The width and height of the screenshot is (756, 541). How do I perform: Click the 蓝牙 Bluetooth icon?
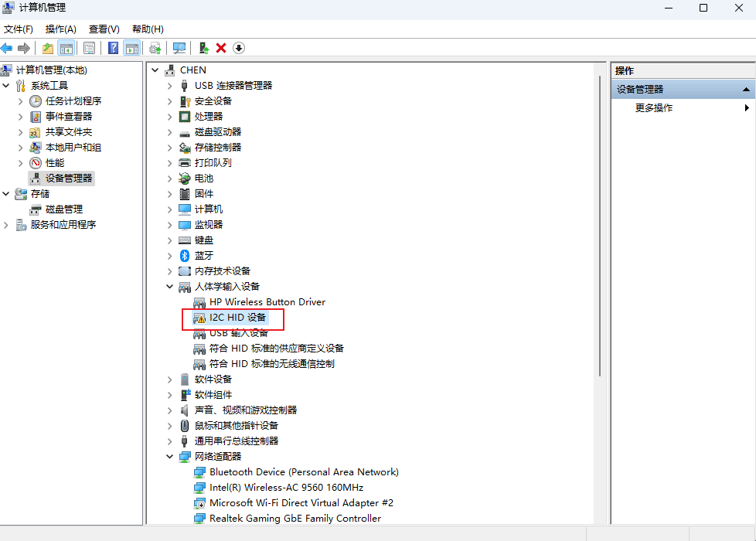click(x=185, y=256)
